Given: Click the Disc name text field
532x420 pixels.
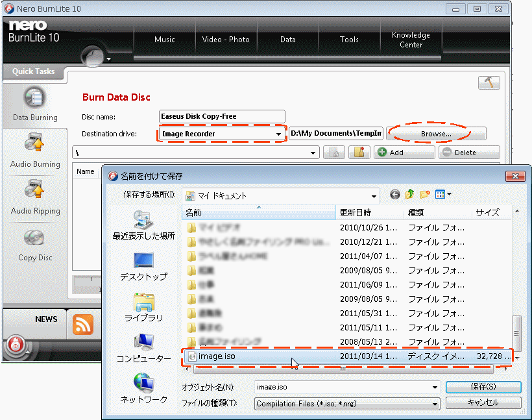Looking at the screenshot, I should pyautogui.click(x=222, y=117).
